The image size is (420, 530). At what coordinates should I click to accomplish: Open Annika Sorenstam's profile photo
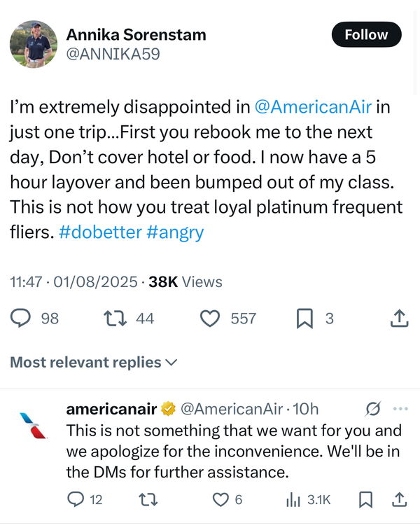[33, 43]
